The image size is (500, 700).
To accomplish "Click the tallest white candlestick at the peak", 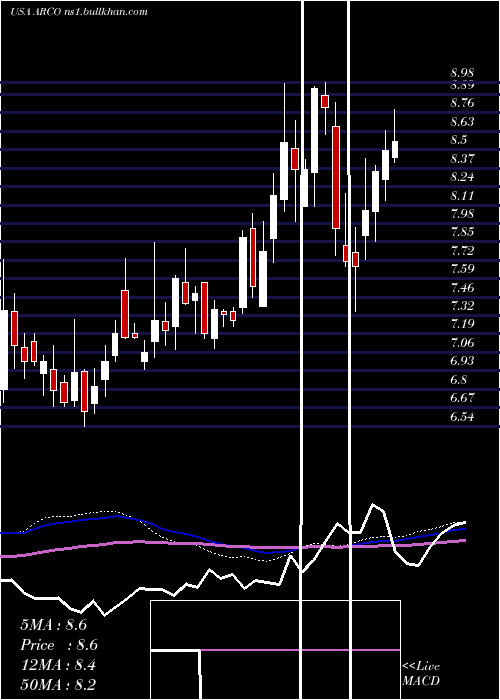I will click(315, 130).
